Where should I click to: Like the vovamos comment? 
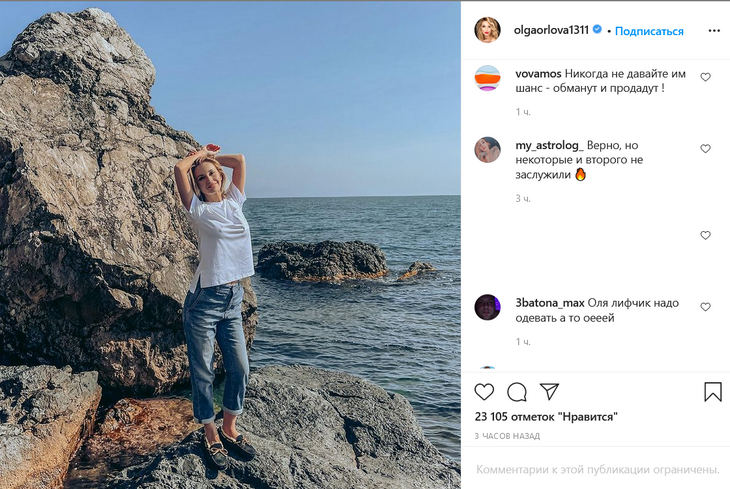pyautogui.click(x=705, y=77)
